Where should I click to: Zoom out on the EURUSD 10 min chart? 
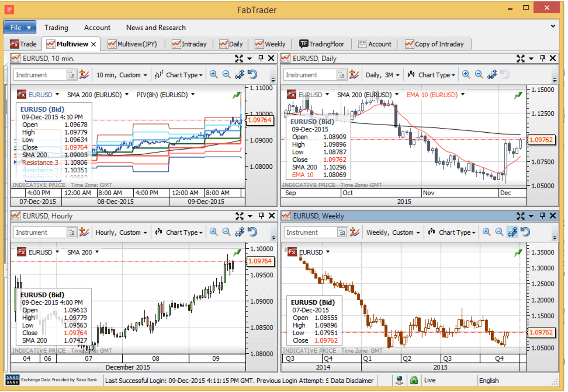[x=226, y=74]
